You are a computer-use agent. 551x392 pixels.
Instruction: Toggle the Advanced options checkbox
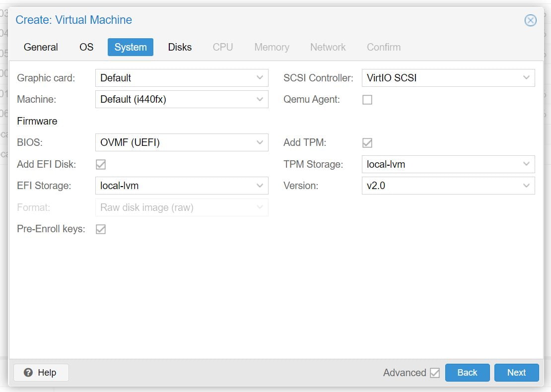coord(435,373)
